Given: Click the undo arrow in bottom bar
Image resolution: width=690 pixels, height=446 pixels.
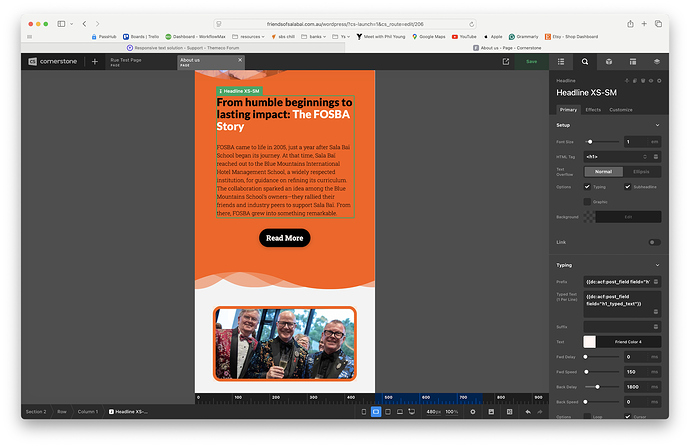Looking at the screenshot, I should (528, 412).
